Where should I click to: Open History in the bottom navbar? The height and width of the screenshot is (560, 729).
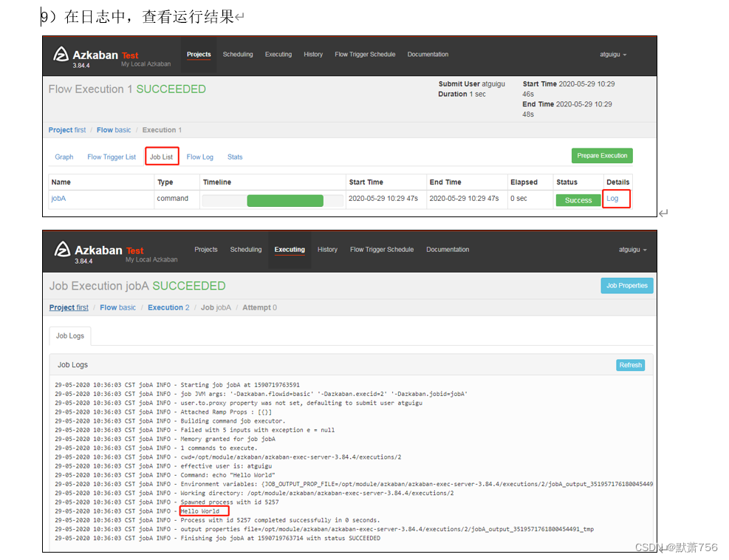coord(327,250)
